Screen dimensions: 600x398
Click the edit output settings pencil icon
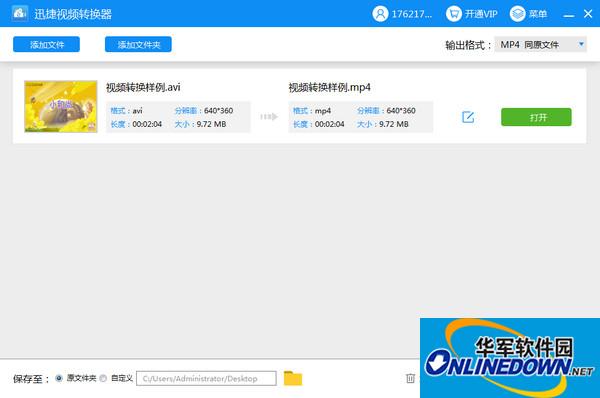[468, 117]
